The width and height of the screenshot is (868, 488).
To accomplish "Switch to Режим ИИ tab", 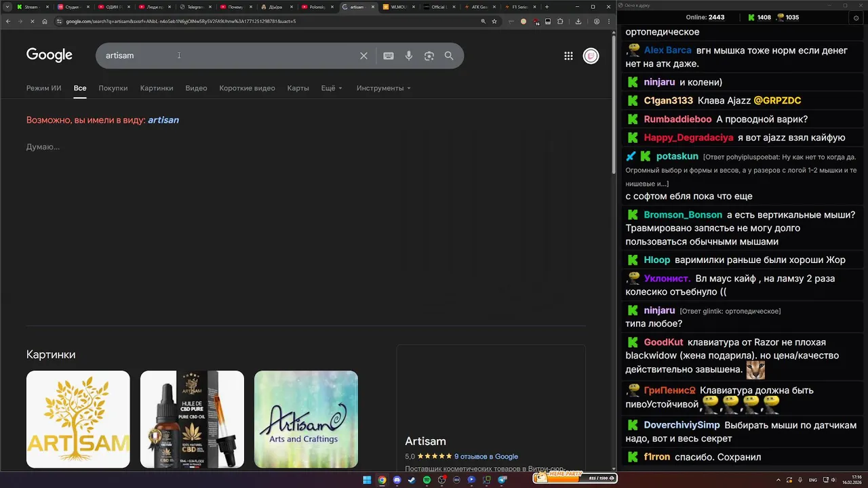I will 43,88.
